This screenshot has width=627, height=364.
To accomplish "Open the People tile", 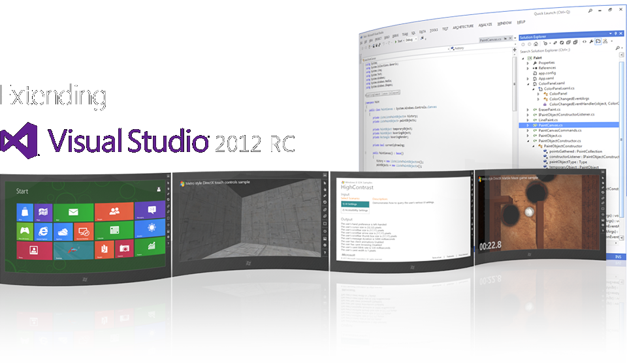I will coord(114,211).
